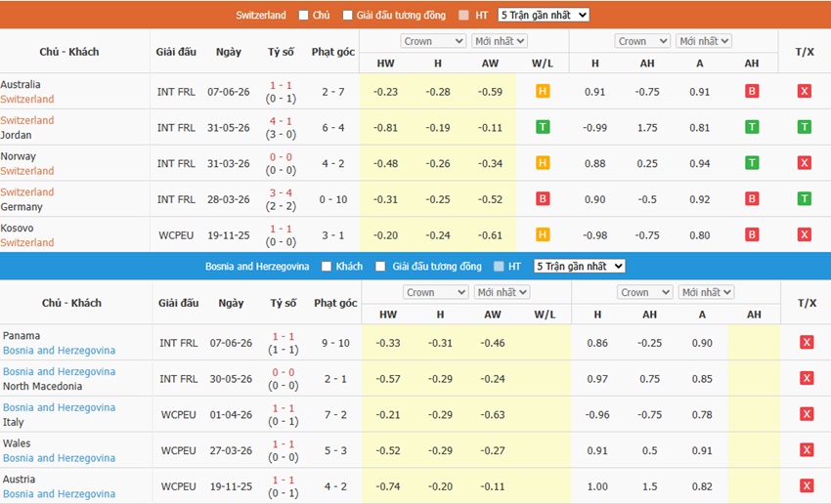Click the X badge in Bosnia-Italy row
This screenshot has height=504, width=831.
coord(807,414)
